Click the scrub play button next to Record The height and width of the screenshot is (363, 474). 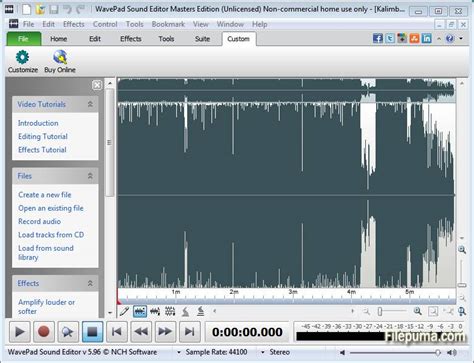[x=68, y=332]
